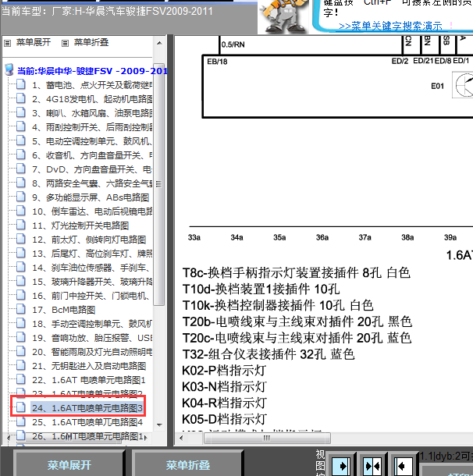The width and height of the screenshot is (473, 476).
Task: Open tree item 13、后尾灯、高位刹车灯
Action: coord(92,253)
